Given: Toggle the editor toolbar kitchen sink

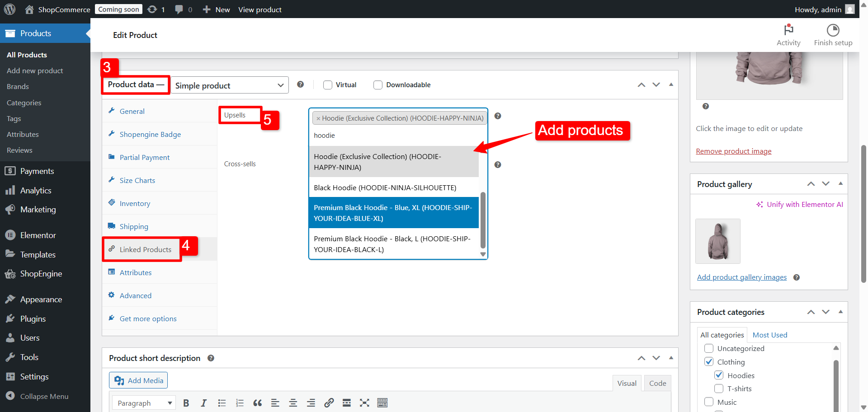Looking at the screenshot, I should 382,403.
